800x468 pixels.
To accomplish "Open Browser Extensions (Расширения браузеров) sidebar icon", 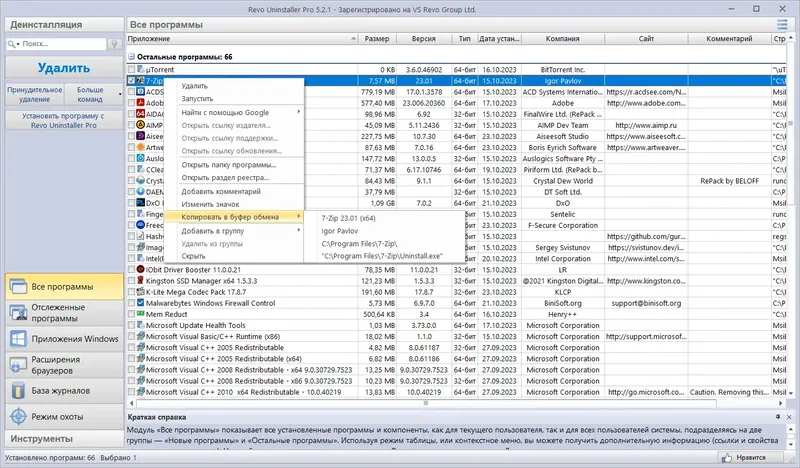I will [18, 365].
